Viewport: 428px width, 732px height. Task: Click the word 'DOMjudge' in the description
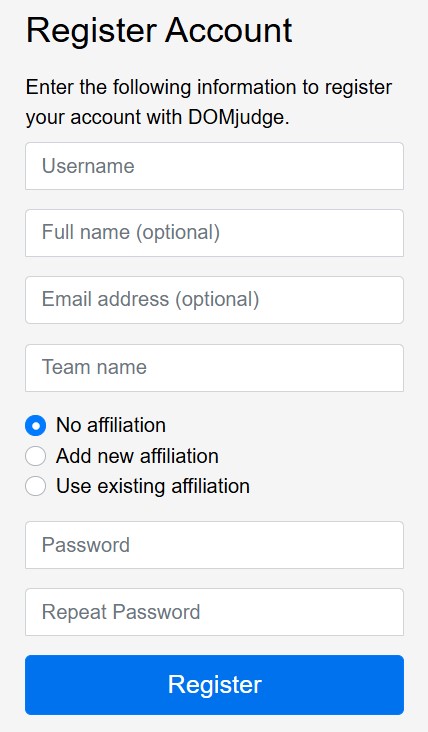(x=236, y=118)
